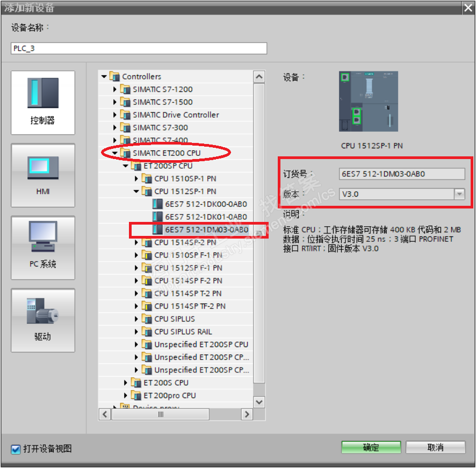Expand the CPU 1512SP F-1 PN node

(x=136, y=268)
